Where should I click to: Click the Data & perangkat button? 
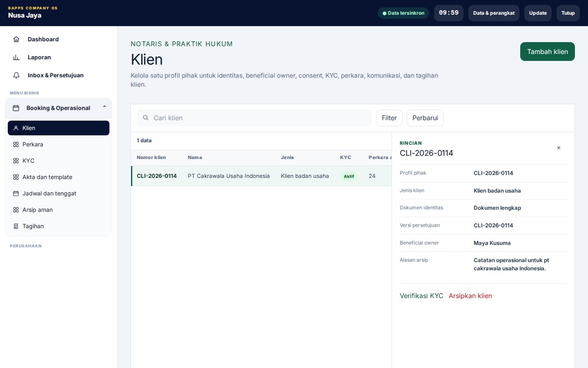pos(494,13)
